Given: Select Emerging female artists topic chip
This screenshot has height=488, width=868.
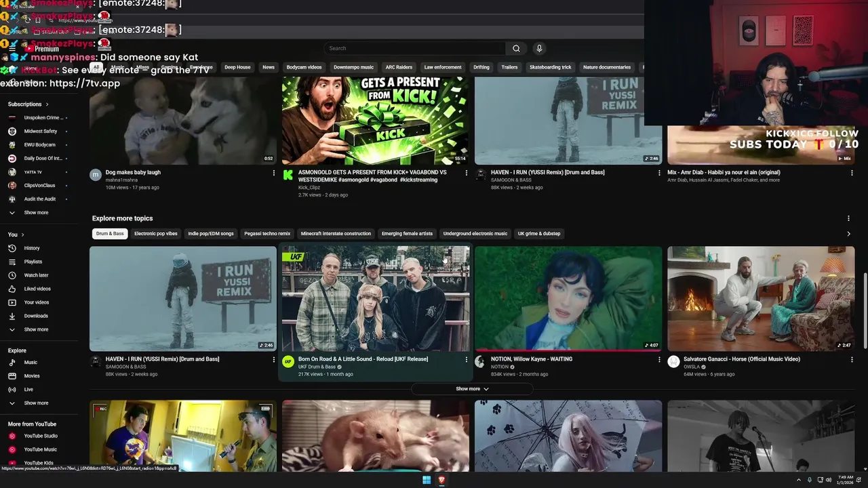Looking at the screenshot, I should tap(407, 234).
